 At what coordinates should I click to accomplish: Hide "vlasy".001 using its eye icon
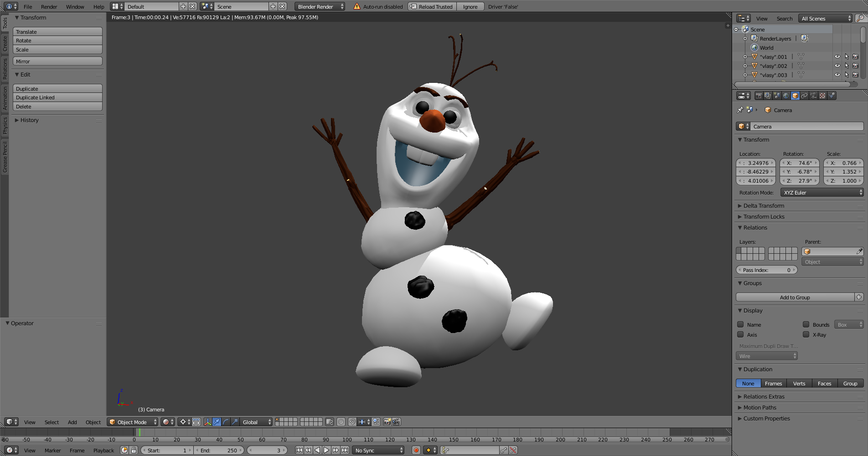(837, 57)
